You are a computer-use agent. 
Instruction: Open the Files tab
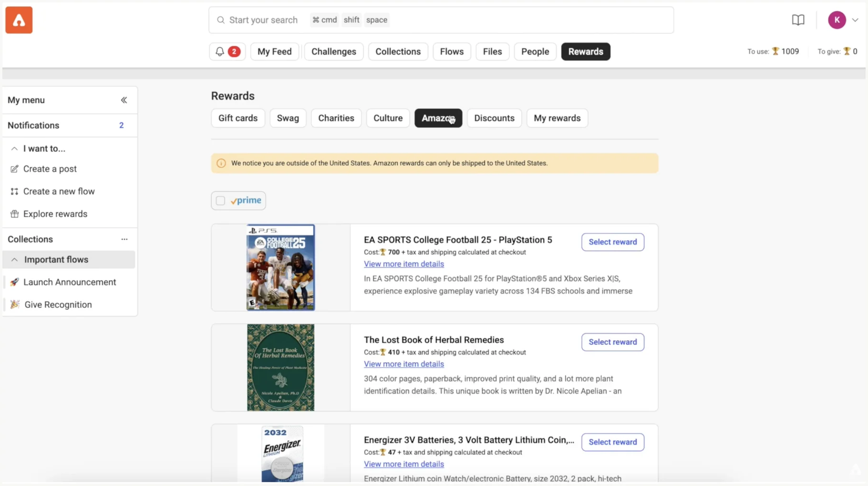pos(492,51)
